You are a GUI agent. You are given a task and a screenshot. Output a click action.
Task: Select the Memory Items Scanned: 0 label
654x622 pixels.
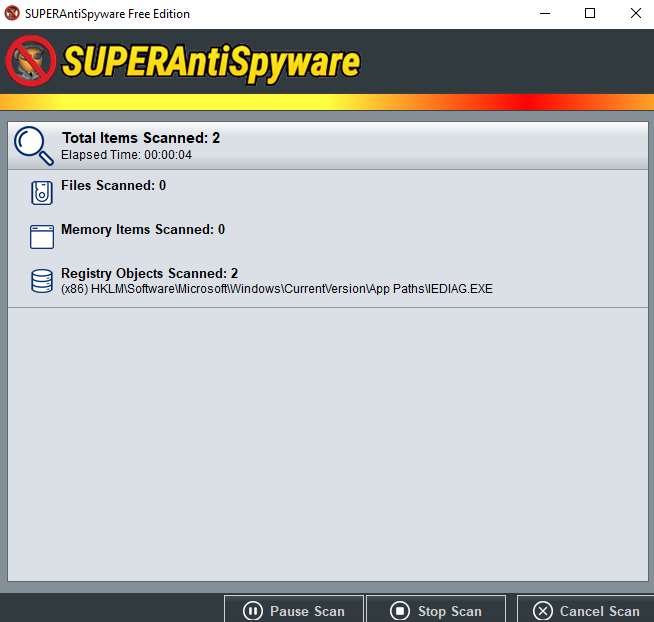143,229
